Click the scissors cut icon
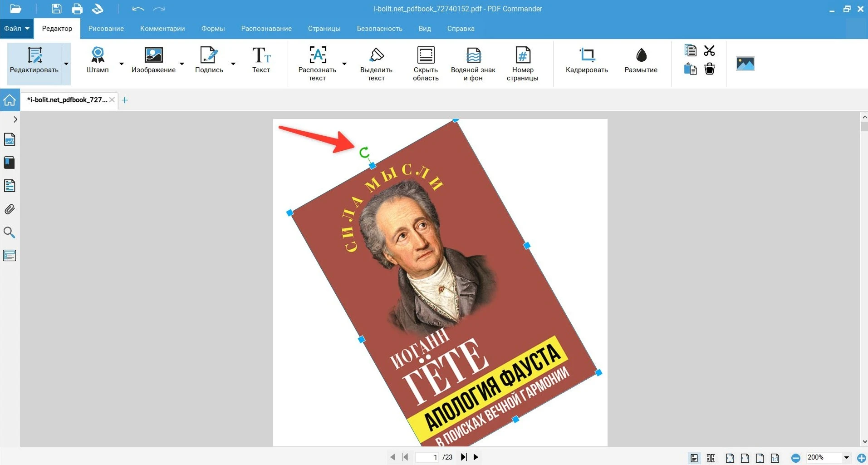Screen dimensions: 868x465 pyautogui.click(x=709, y=50)
